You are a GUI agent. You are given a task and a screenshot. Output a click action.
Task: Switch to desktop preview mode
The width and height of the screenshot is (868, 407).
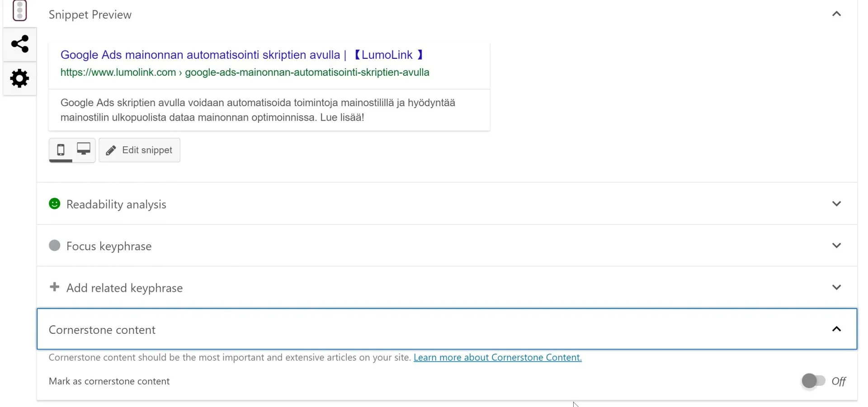click(x=84, y=149)
